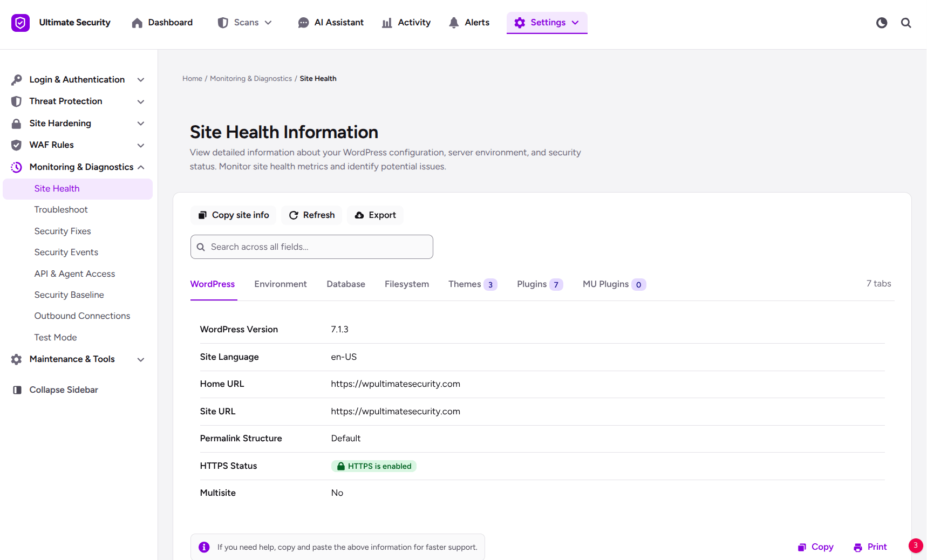Expand Threat Protection section
The height and width of the screenshot is (560, 927).
(x=78, y=101)
